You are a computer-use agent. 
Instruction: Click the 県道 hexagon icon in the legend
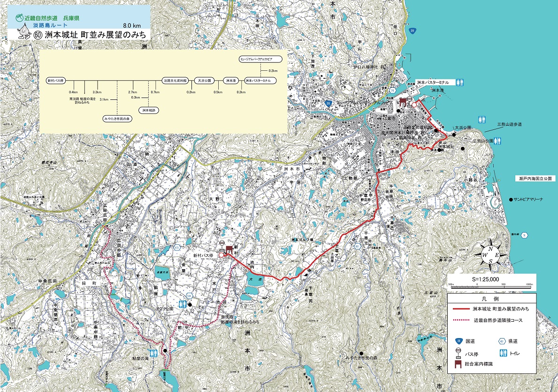pos(502,341)
